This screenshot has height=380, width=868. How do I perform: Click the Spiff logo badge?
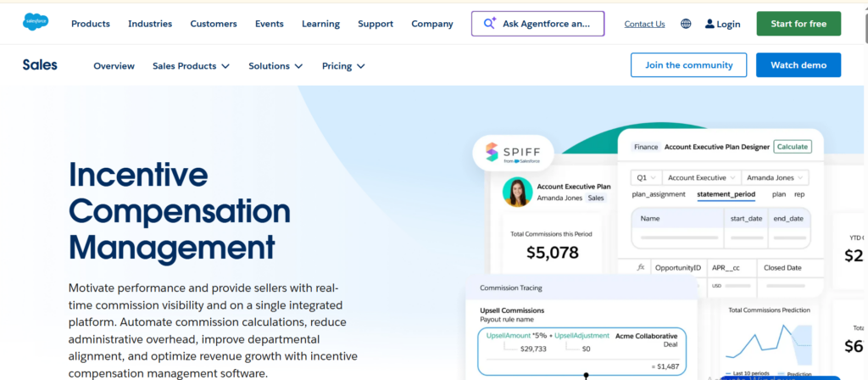click(x=514, y=151)
